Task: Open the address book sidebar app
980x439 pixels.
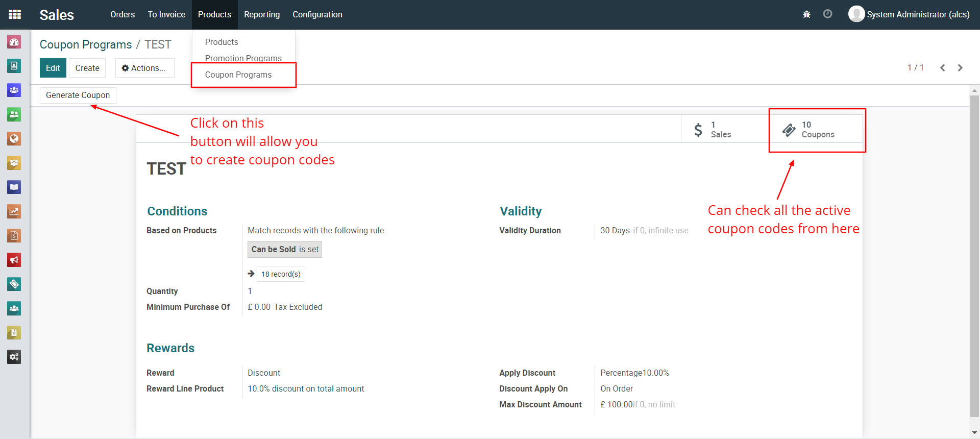Action: [x=14, y=66]
